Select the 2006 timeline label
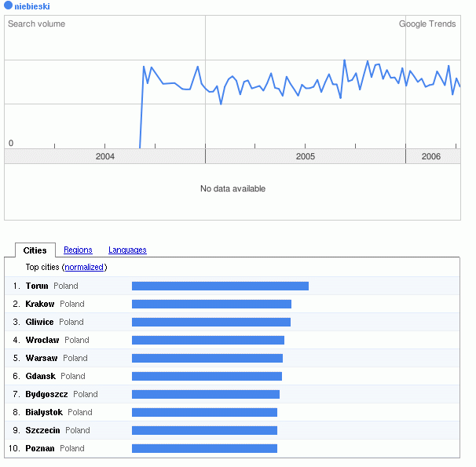 tap(431, 157)
